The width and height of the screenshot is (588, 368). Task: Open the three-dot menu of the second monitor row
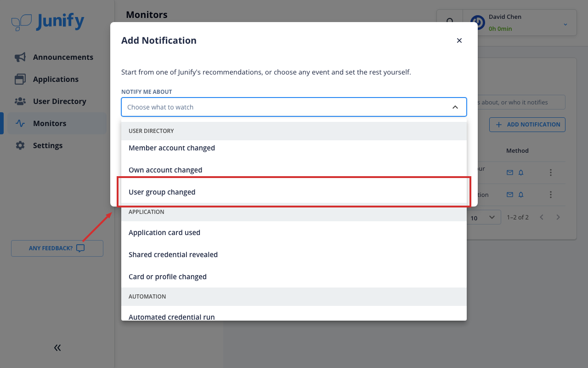click(x=551, y=195)
